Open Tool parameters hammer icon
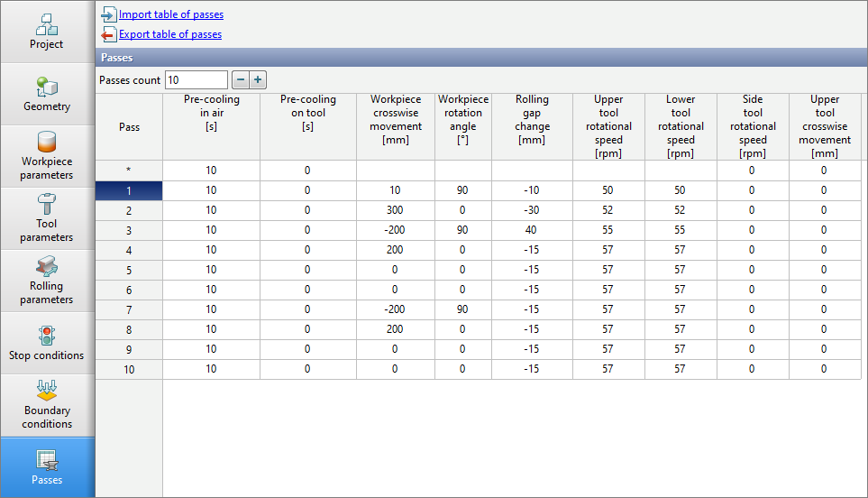The width and height of the screenshot is (868, 498). (x=47, y=204)
